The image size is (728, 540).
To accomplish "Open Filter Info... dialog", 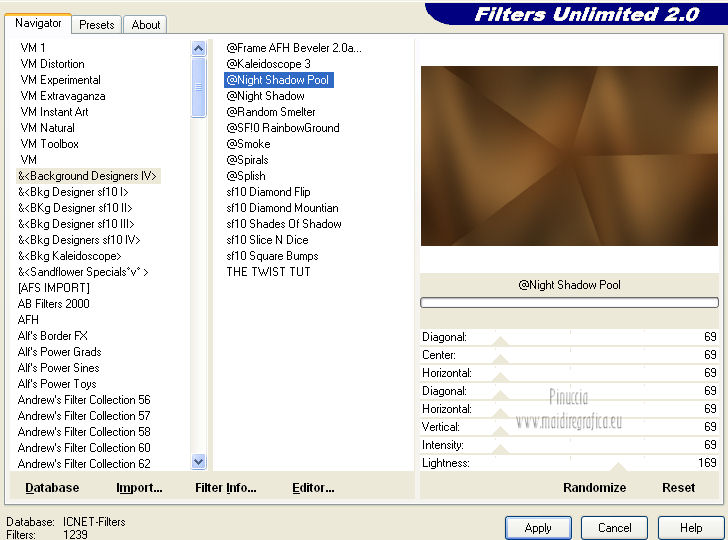I will (x=226, y=488).
